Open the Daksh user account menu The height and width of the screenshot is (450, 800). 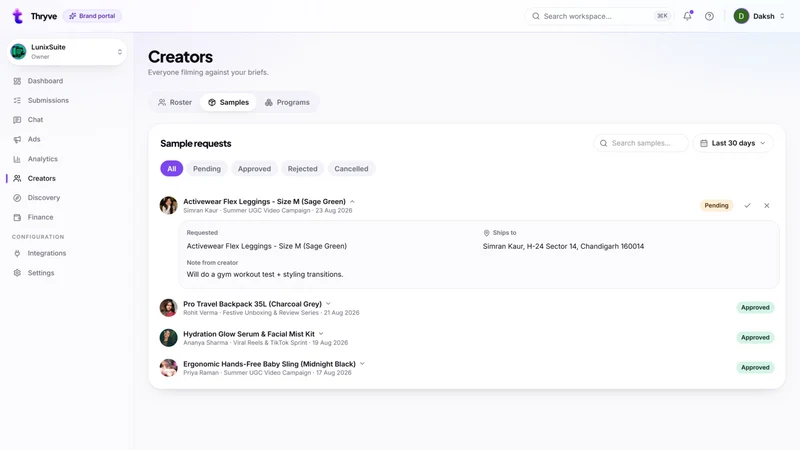point(759,16)
